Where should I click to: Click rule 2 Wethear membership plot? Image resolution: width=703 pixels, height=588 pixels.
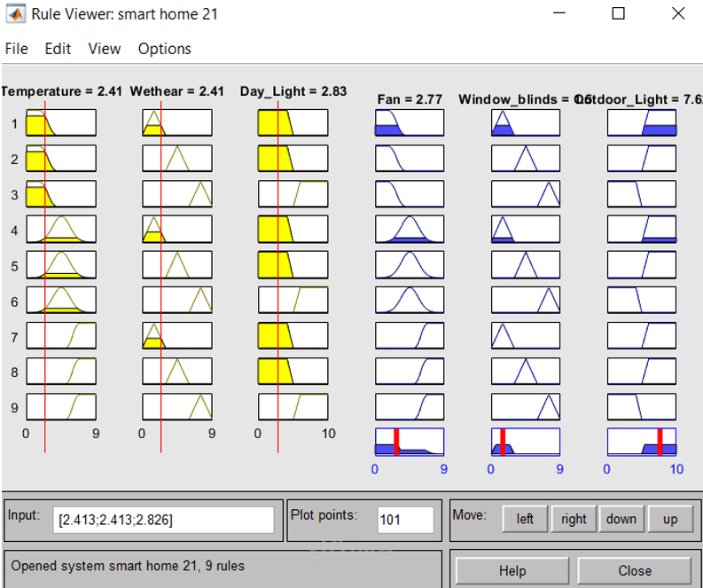point(177,159)
